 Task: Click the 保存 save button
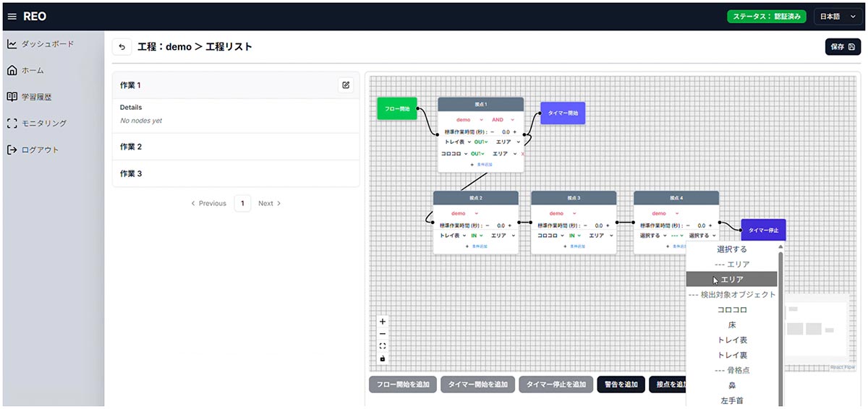(x=843, y=47)
